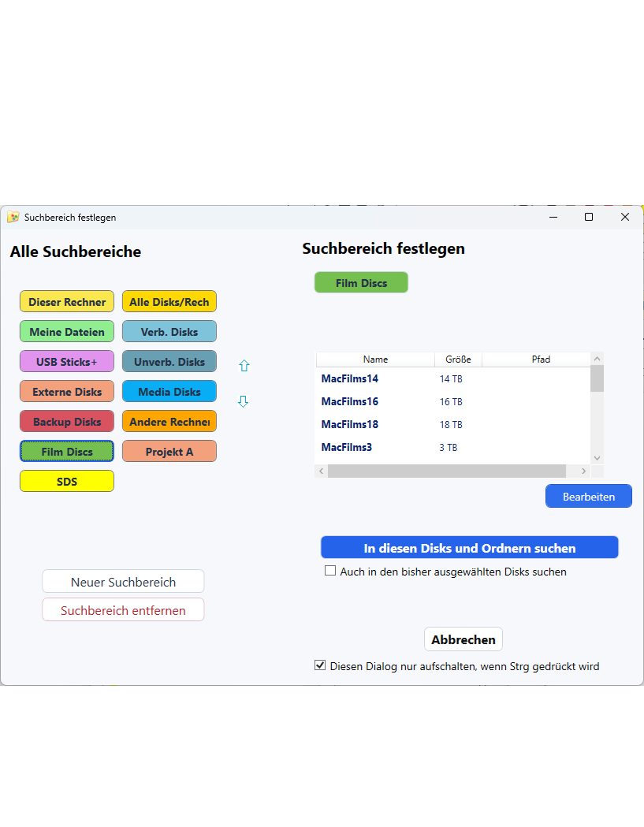Pick the USB Sticks+ search area
Screen dimensions: 644x827
(x=67, y=362)
